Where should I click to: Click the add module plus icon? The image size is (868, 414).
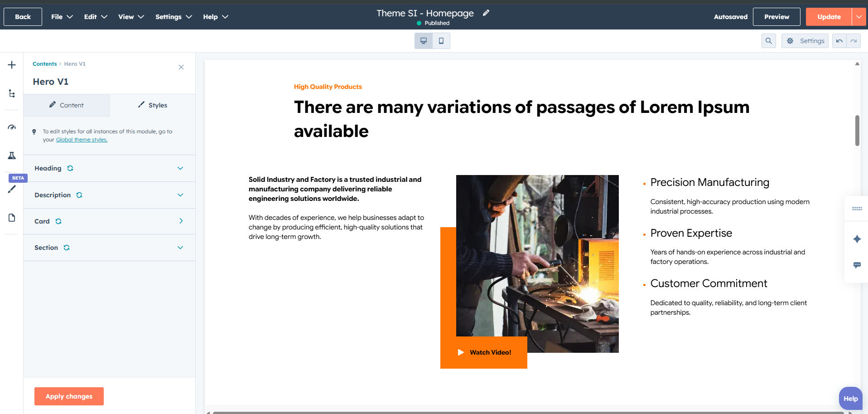tap(12, 65)
